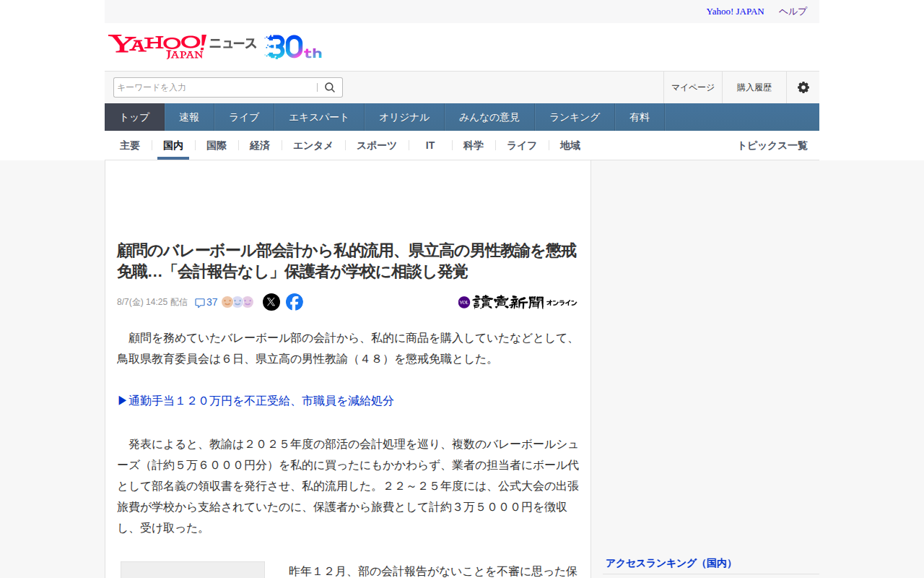Select the 有料 navigation tab
Viewport: 924px width, 578px height.
(640, 117)
